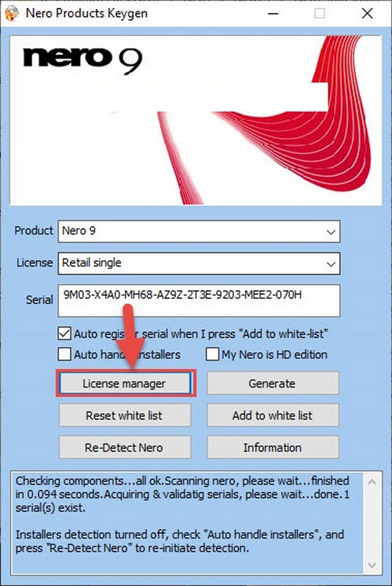This screenshot has height=586, width=392.
Task: Click the Add to white list button
Action: click(x=272, y=416)
